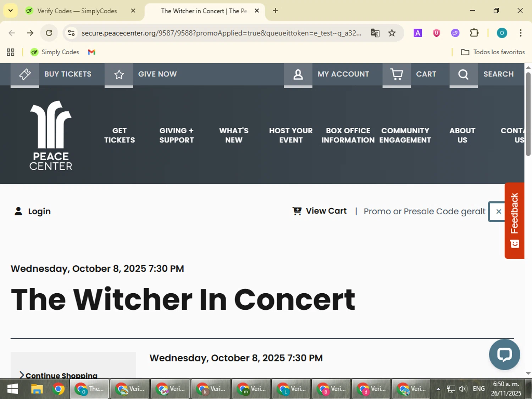Viewport: 532px width, 399px height.
Task: Click the Peace Center logo
Action: (51, 135)
